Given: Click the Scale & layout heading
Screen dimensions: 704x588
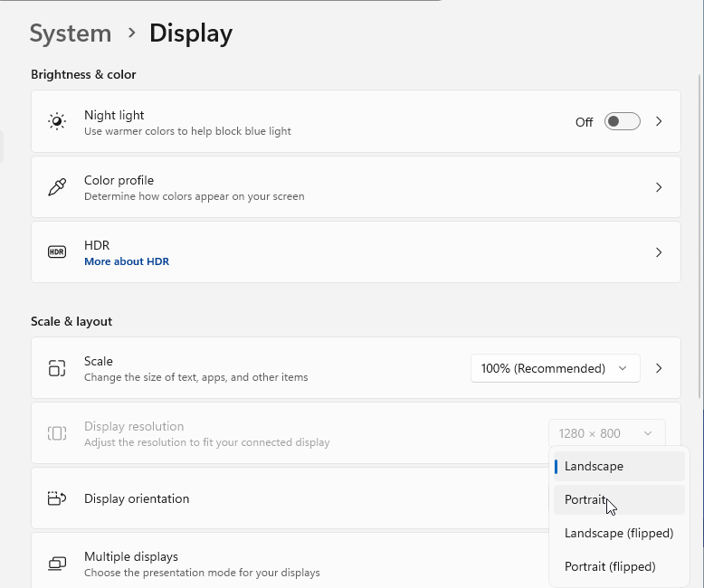Looking at the screenshot, I should click(71, 321).
